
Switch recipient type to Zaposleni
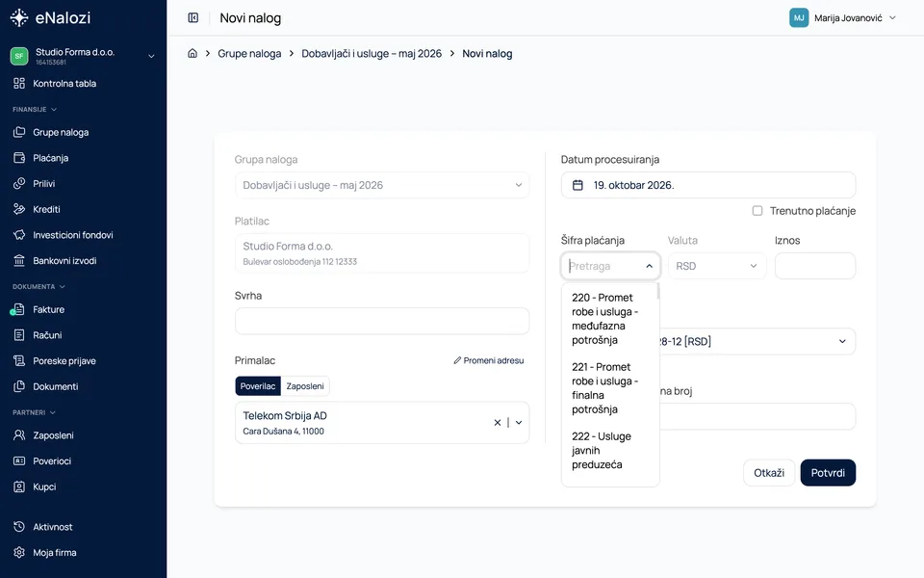point(305,386)
